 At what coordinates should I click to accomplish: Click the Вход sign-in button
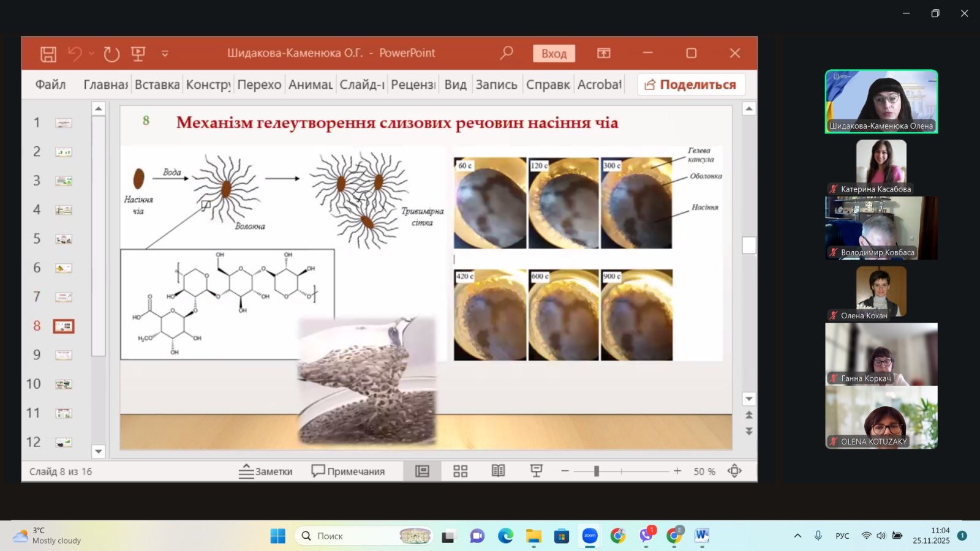pyautogui.click(x=554, y=53)
